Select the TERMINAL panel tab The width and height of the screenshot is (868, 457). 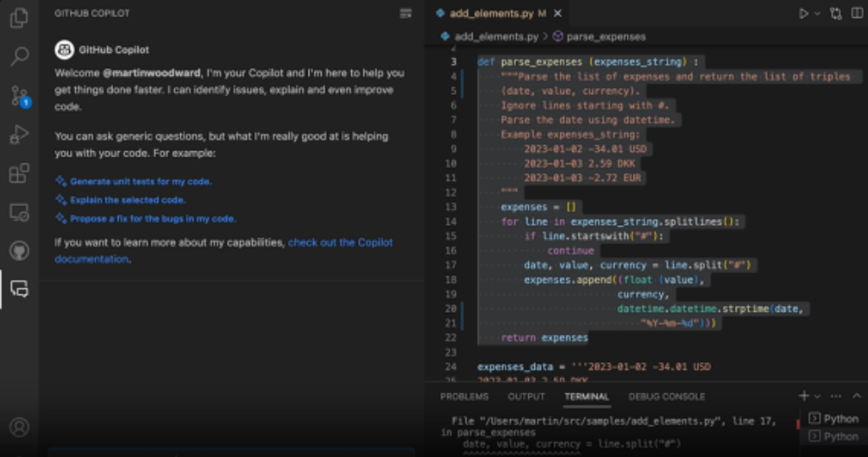pos(587,397)
